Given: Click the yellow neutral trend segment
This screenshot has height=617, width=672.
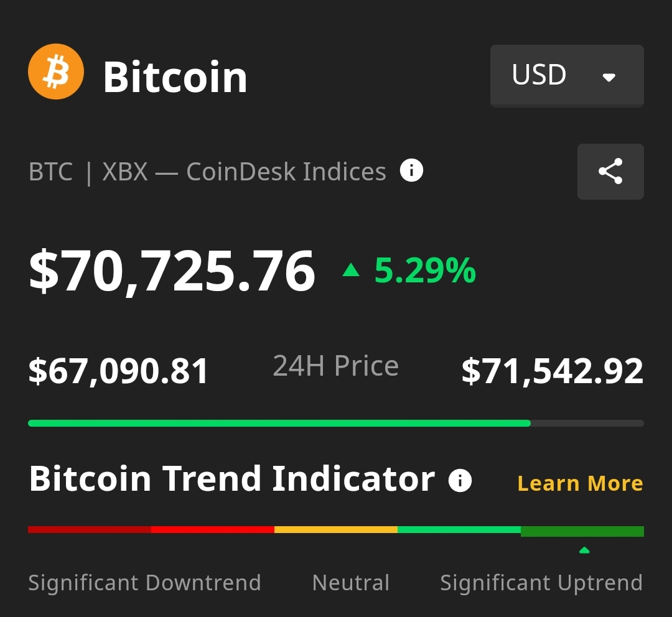Looking at the screenshot, I should tap(335, 530).
